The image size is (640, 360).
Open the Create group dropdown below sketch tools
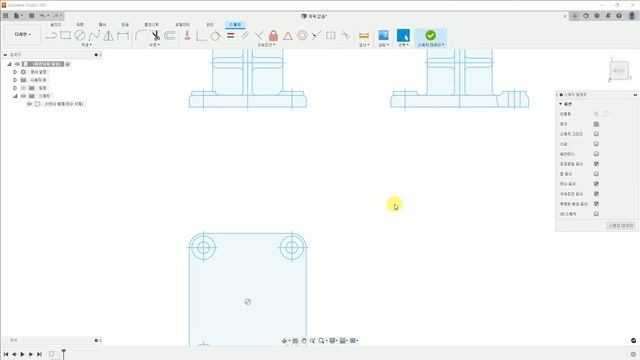[86, 45]
